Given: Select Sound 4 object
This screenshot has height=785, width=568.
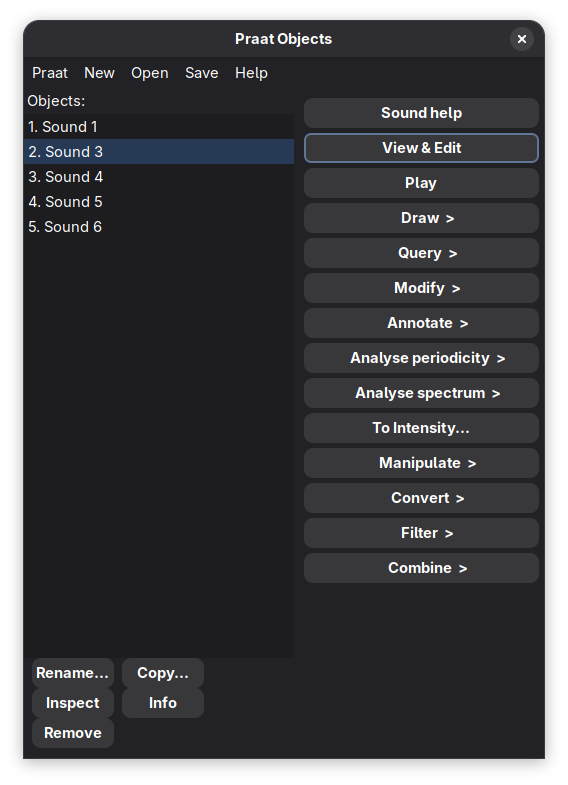Looking at the screenshot, I should click(x=159, y=177).
